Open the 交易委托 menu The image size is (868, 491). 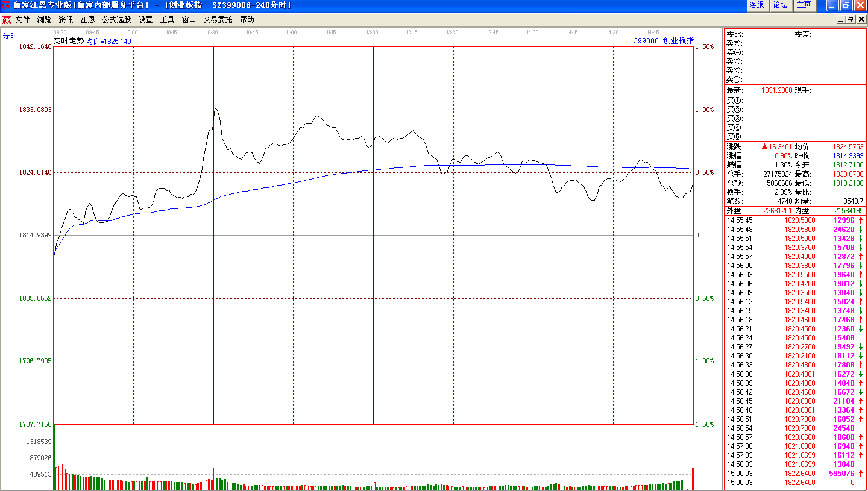point(218,20)
